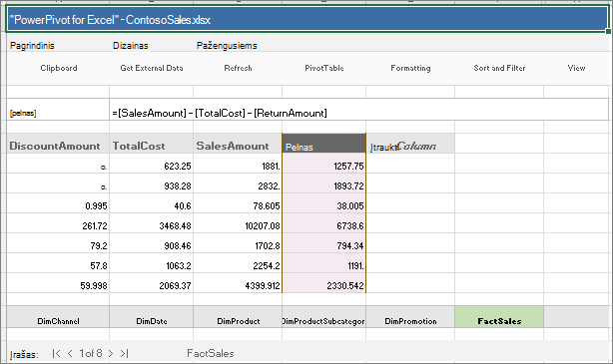Click the FactSales status bar label
Viewport: 613px width, 364px height.
(x=211, y=353)
